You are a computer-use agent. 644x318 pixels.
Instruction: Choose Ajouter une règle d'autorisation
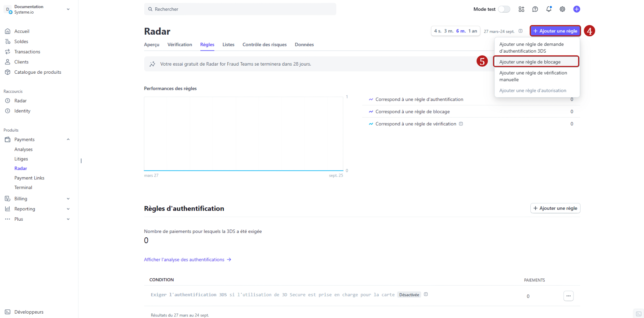point(537,91)
